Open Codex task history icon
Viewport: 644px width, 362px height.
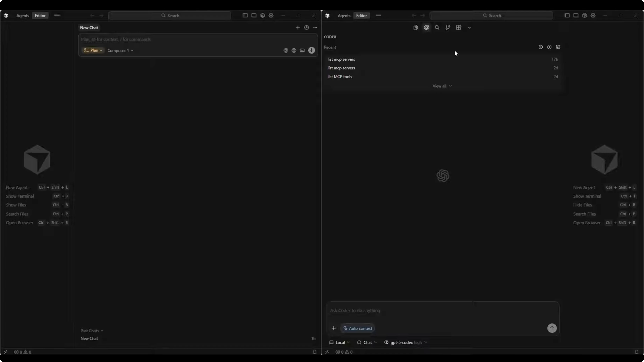click(x=541, y=47)
